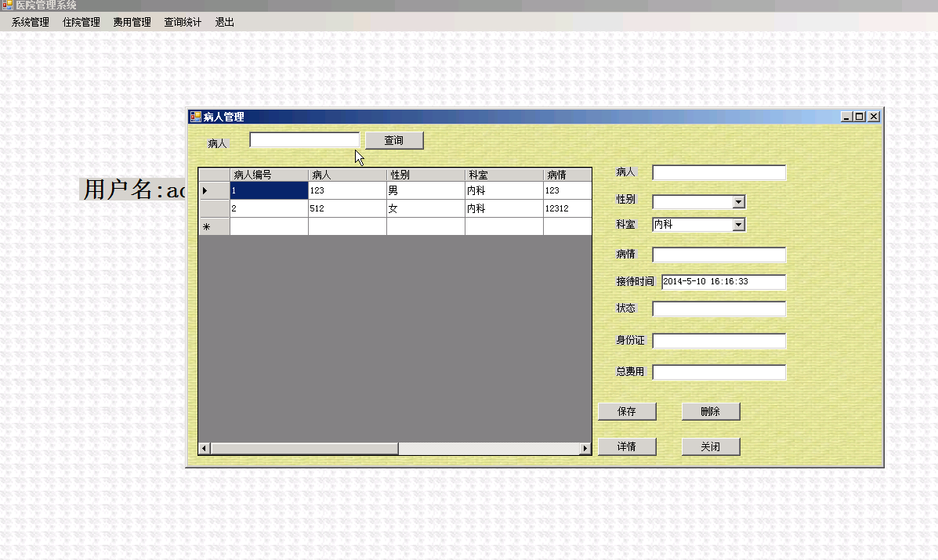Click the 接待时间 date field

724,282
